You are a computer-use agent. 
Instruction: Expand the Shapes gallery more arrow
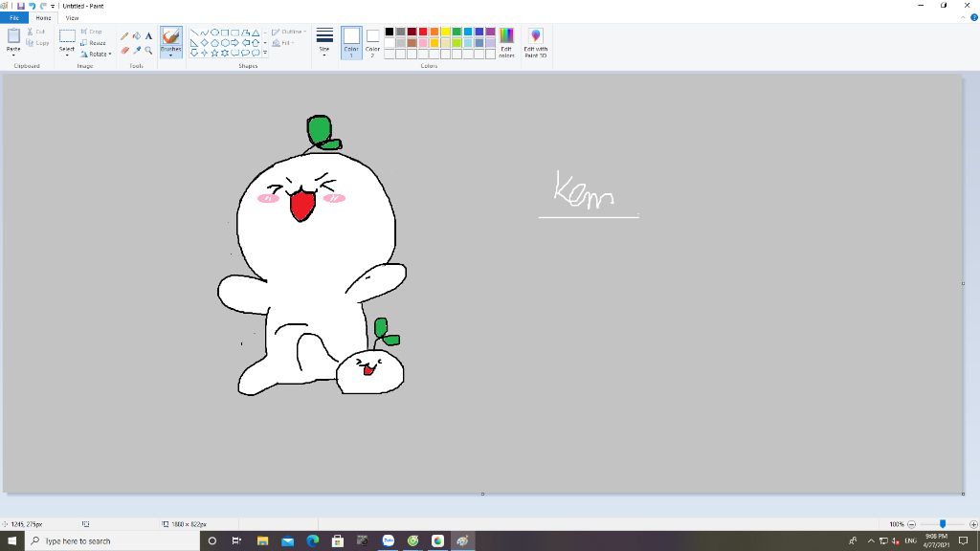pyautogui.click(x=265, y=53)
